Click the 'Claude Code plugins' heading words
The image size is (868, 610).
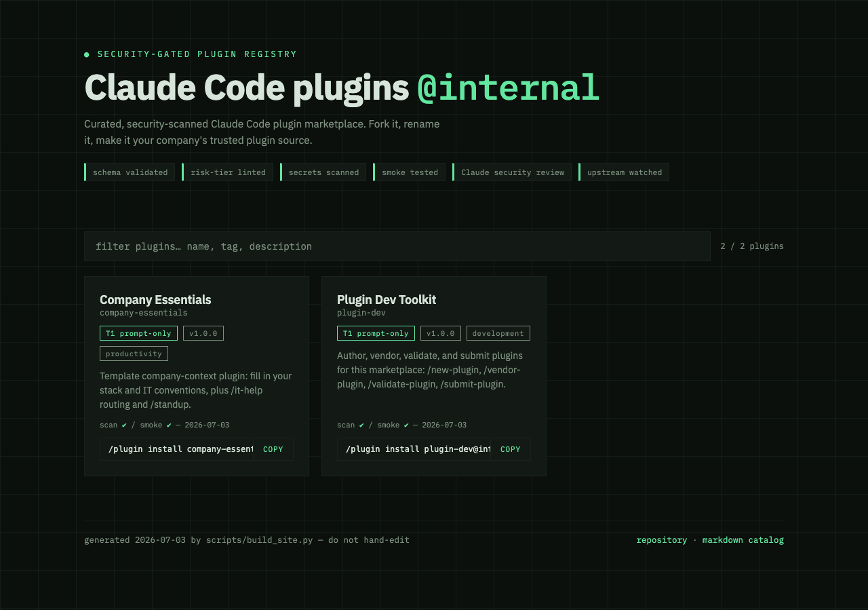pyautogui.click(x=247, y=88)
